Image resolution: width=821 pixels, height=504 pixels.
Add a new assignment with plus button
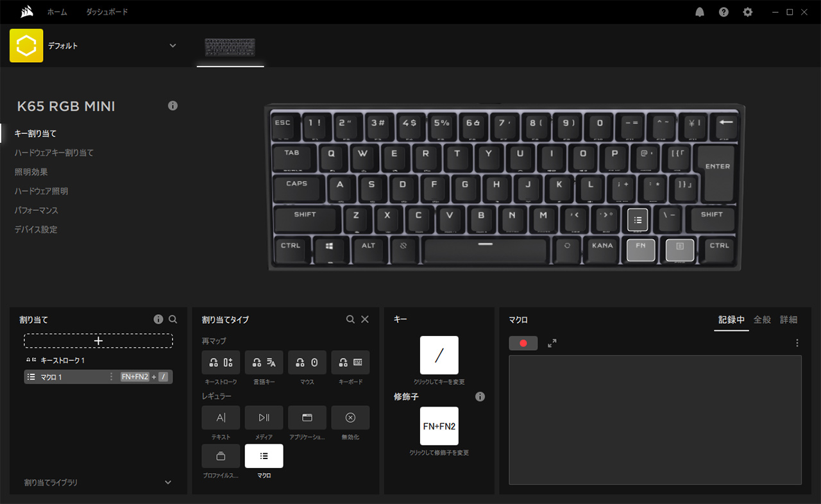[98, 340]
